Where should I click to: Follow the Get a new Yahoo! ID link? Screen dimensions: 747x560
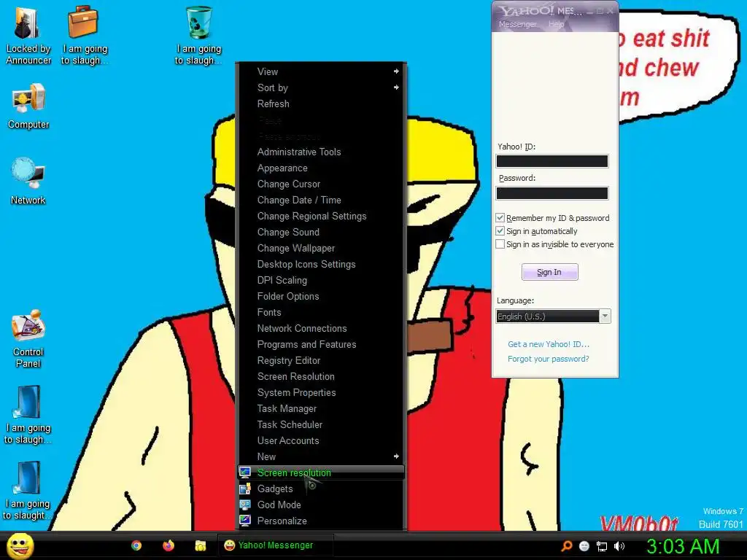coord(549,344)
